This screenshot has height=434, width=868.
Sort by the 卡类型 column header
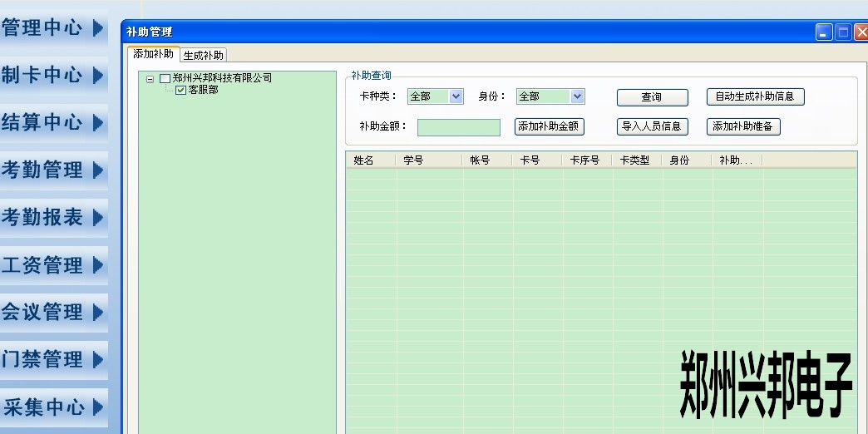point(637,160)
